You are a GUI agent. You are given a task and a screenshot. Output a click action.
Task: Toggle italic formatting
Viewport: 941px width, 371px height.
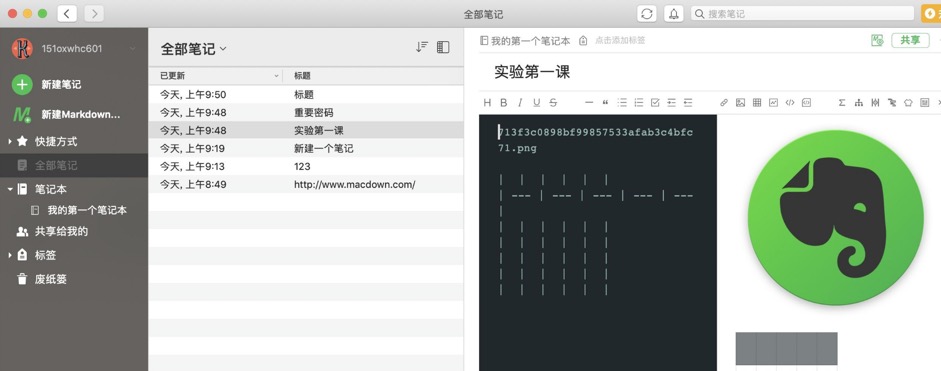(520, 103)
